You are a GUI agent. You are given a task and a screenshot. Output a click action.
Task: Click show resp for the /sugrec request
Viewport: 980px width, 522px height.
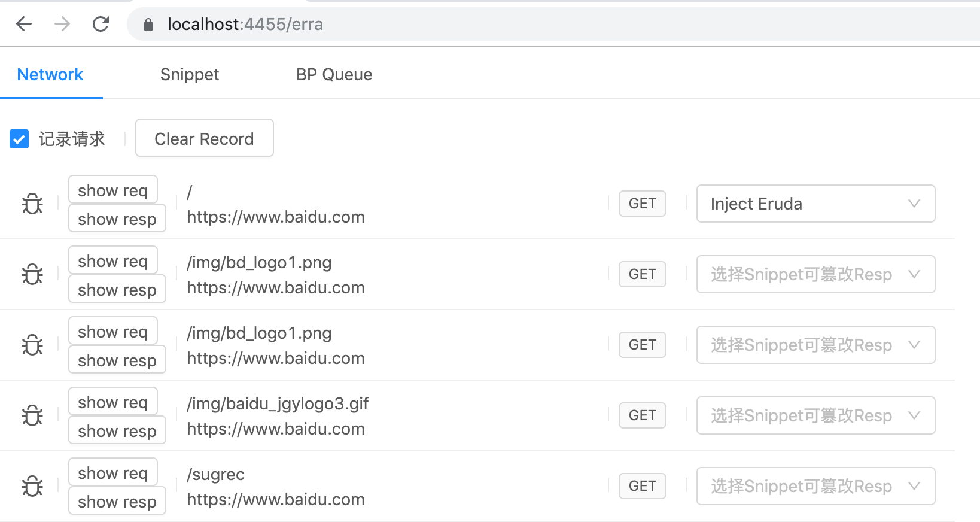[117, 501]
